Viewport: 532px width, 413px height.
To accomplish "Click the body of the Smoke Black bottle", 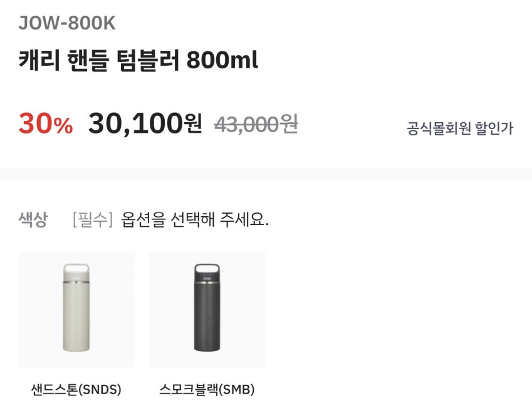I will pyautogui.click(x=207, y=320).
